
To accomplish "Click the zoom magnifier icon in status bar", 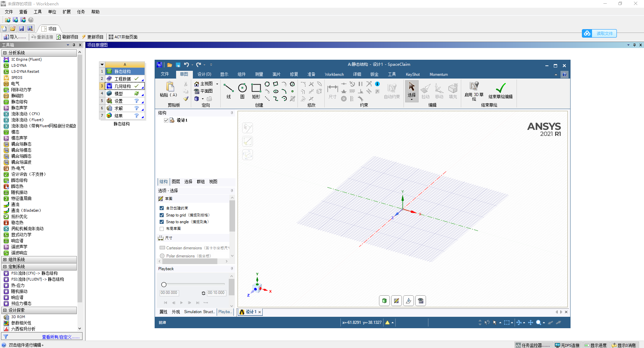I will (538, 322).
